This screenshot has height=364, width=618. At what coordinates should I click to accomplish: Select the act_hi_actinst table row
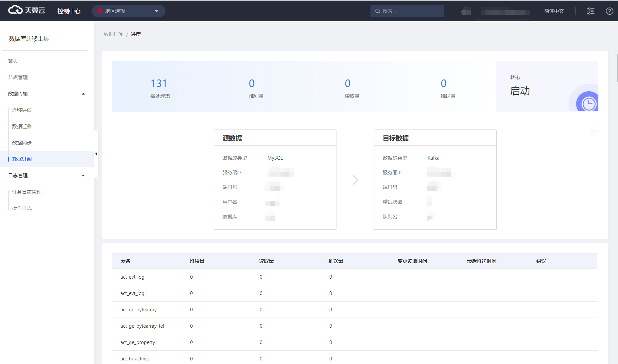click(x=355, y=358)
